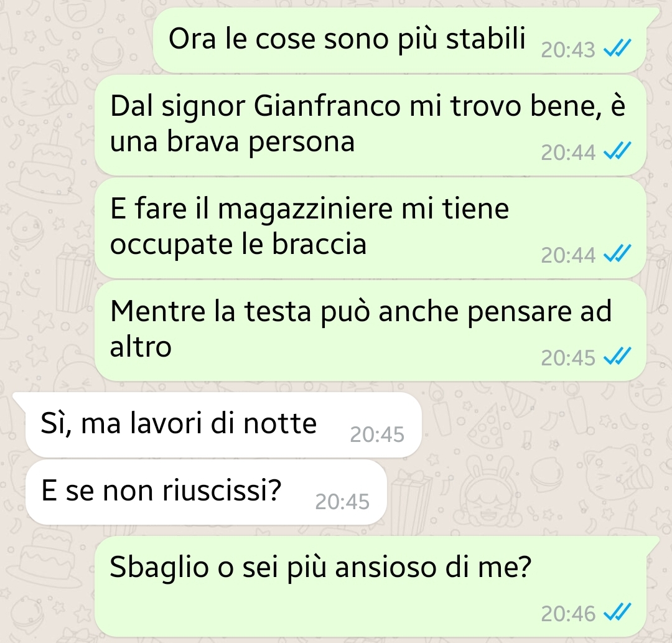
Task: Tap blue double-check next to first 20:44 message
Action: point(617,151)
